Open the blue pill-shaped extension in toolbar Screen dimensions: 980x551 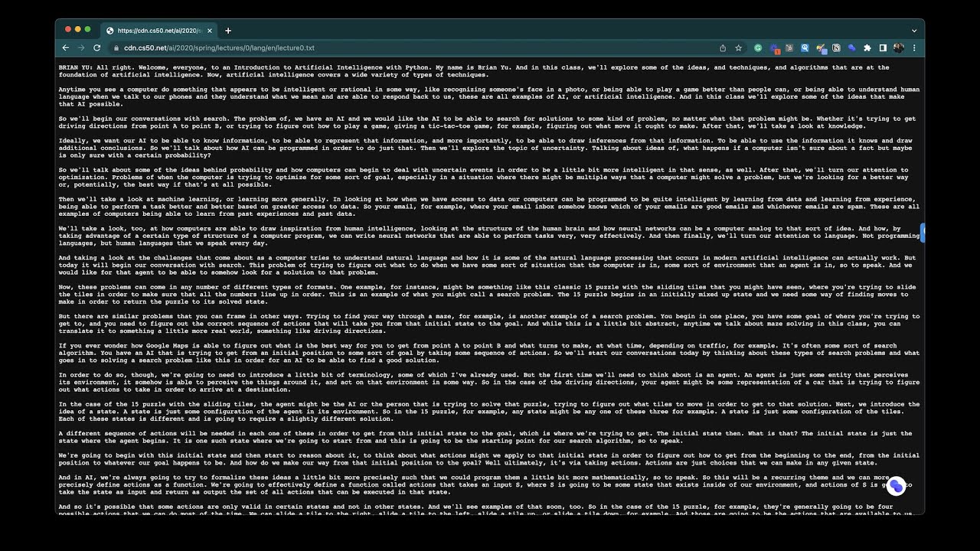[852, 47]
